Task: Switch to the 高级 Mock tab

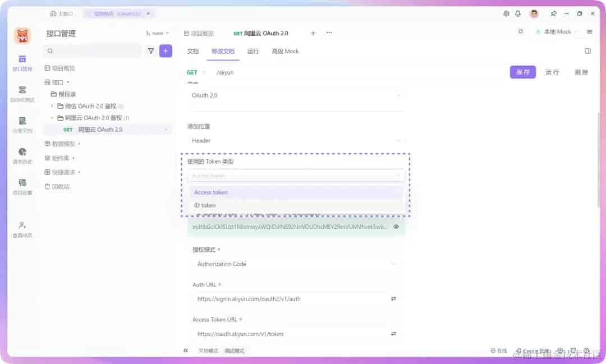Action: point(285,51)
